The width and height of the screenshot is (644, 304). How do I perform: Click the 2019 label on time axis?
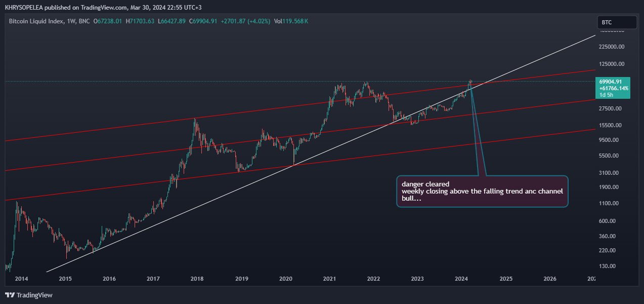242,279
